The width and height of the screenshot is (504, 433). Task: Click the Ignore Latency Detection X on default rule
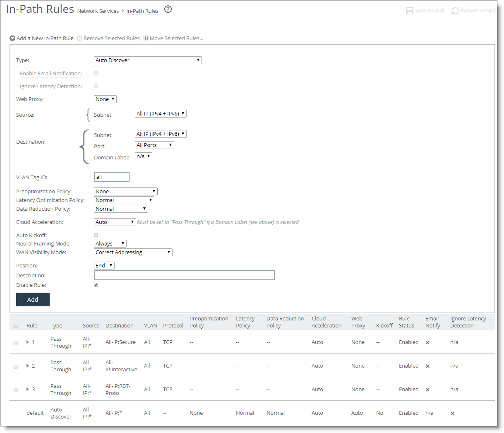pyautogui.click(x=452, y=413)
